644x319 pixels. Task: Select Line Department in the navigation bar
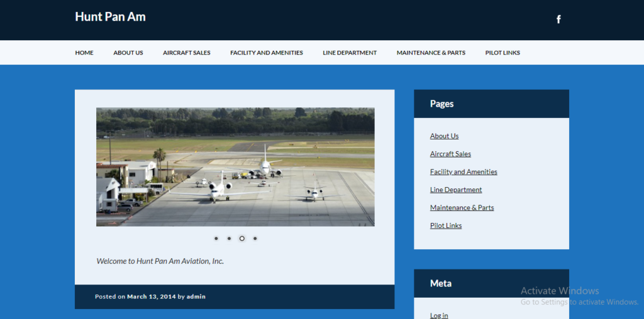tap(350, 53)
